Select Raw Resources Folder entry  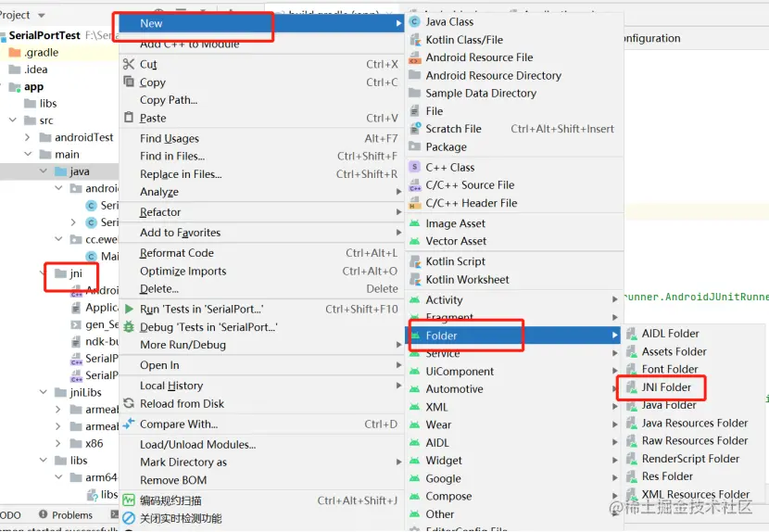pyautogui.click(x=692, y=440)
